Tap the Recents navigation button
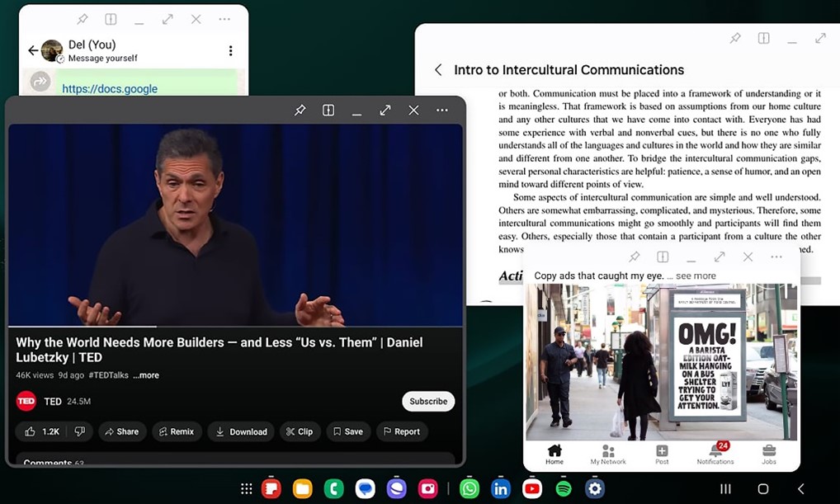840x504 pixels. [725, 488]
